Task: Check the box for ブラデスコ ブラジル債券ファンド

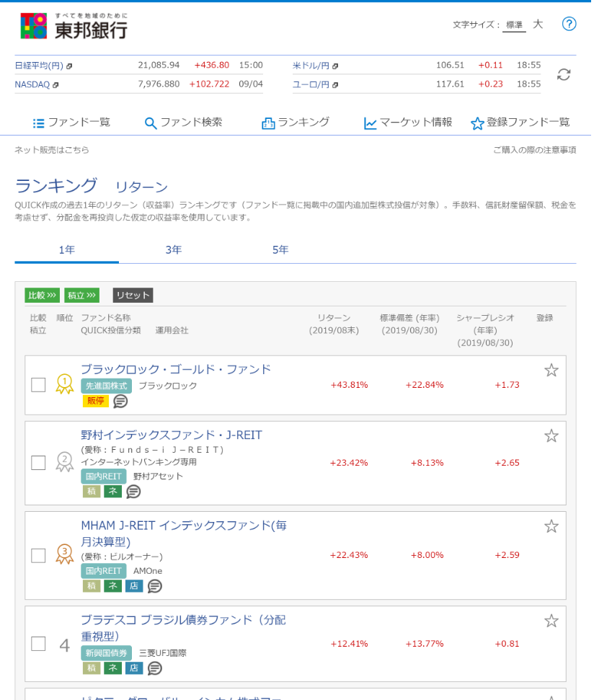Action: click(38, 644)
